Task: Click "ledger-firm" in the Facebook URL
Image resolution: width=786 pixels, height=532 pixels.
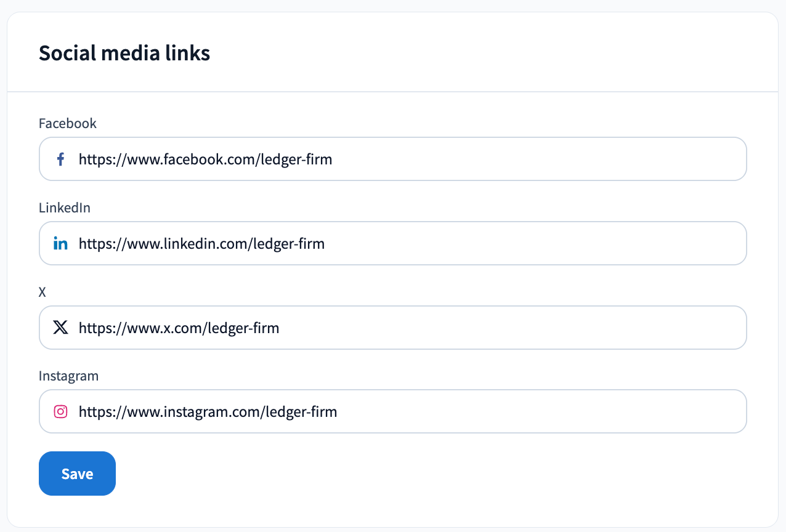Action: (x=296, y=159)
